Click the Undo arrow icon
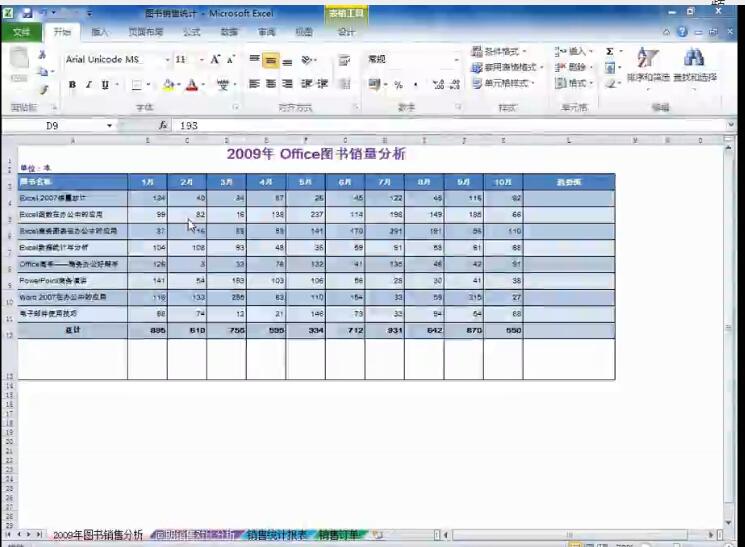745x547 pixels. pyautogui.click(x=44, y=13)
